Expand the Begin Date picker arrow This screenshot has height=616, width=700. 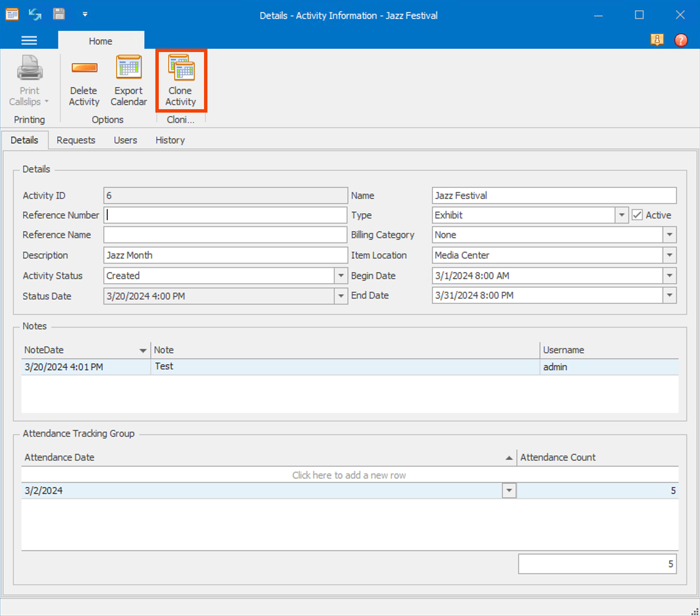(669, 276)
